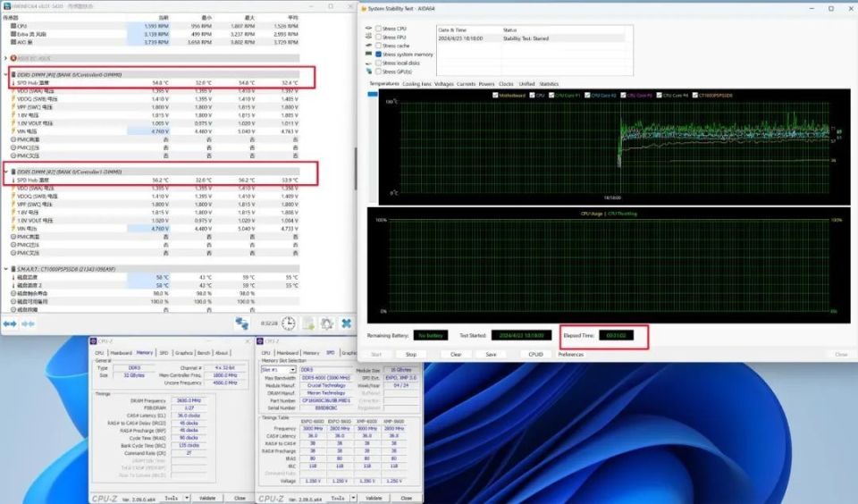Screen dimensions: 858x504
Task: Enable the Stress local disks checkbox
Action: point(379,63)
